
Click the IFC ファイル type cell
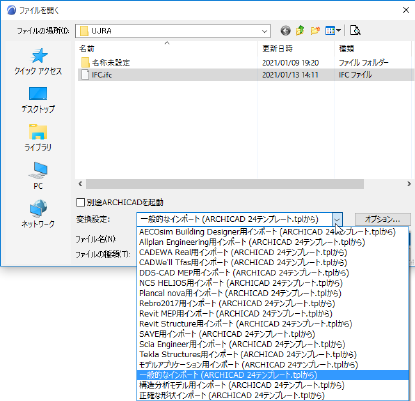tap(355, 75)
